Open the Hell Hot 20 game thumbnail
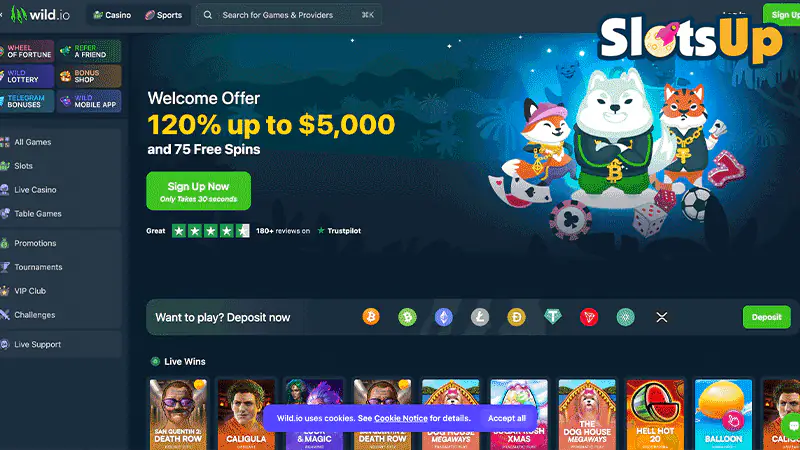 [655, 414]
